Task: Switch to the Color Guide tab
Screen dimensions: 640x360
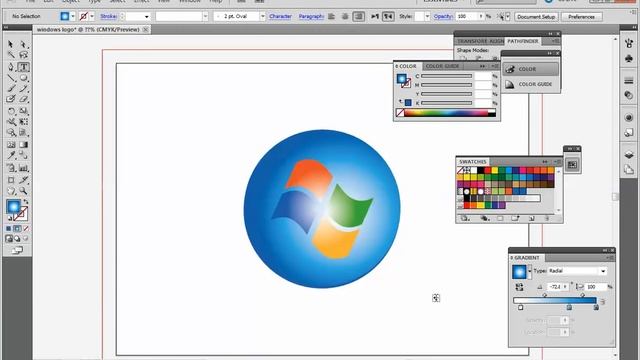Action: pyautogui.click(x=442, y=66)
